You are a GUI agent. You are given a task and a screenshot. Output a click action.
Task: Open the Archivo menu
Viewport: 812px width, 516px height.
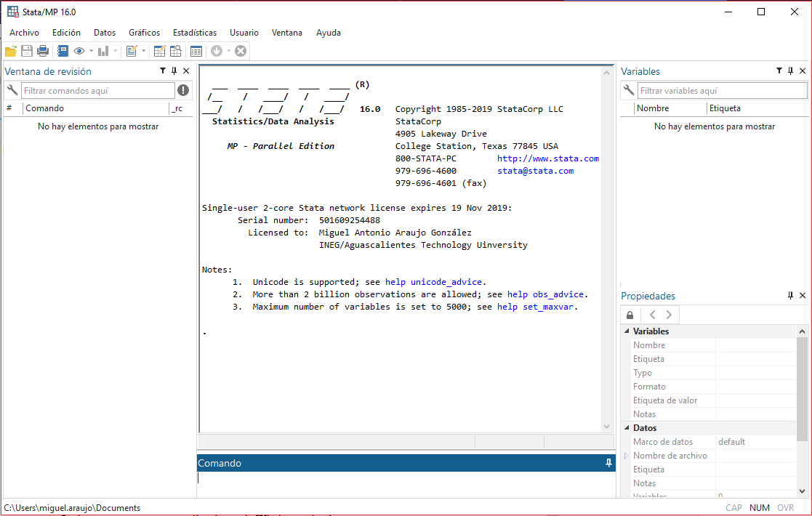coord(24,33)
